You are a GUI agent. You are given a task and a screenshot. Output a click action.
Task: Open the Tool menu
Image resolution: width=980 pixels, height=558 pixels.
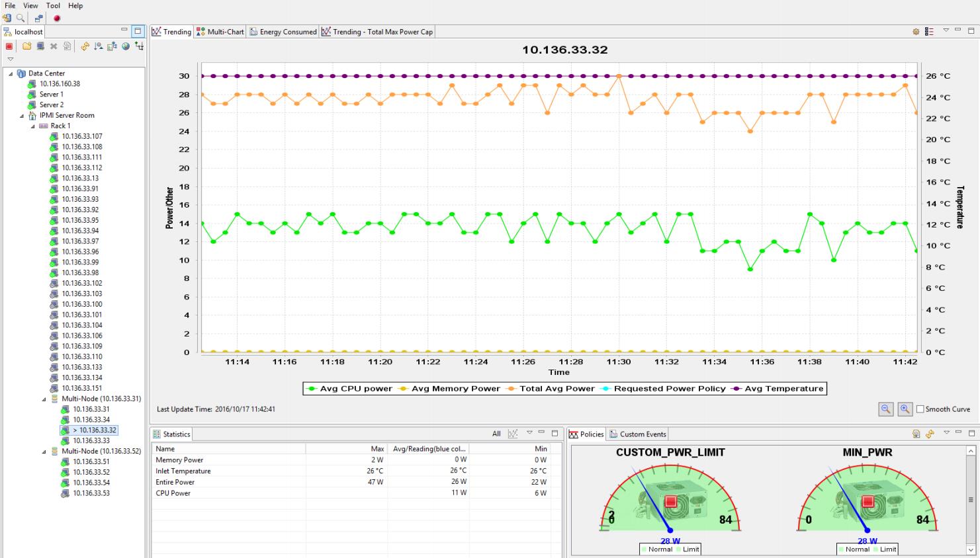(53, 5)
